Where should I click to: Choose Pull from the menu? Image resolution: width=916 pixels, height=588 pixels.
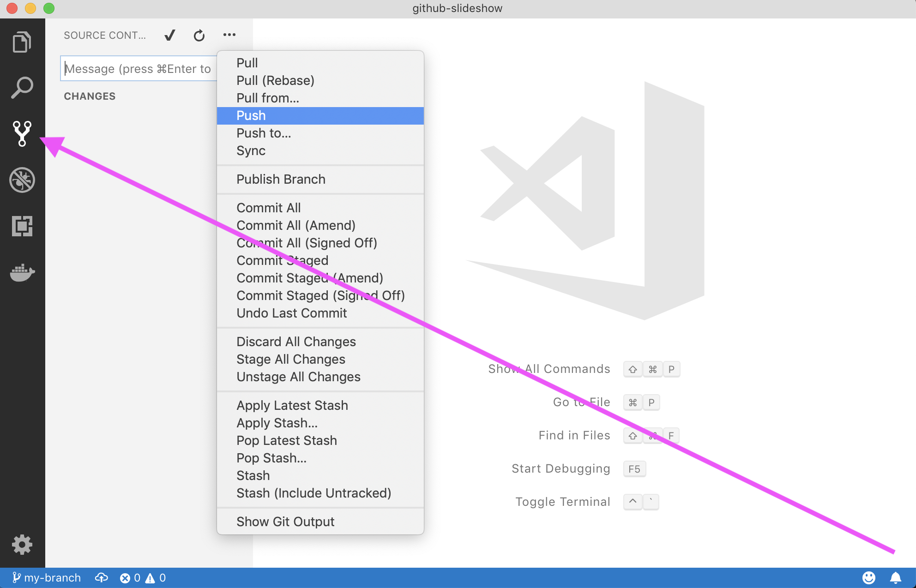320,63
